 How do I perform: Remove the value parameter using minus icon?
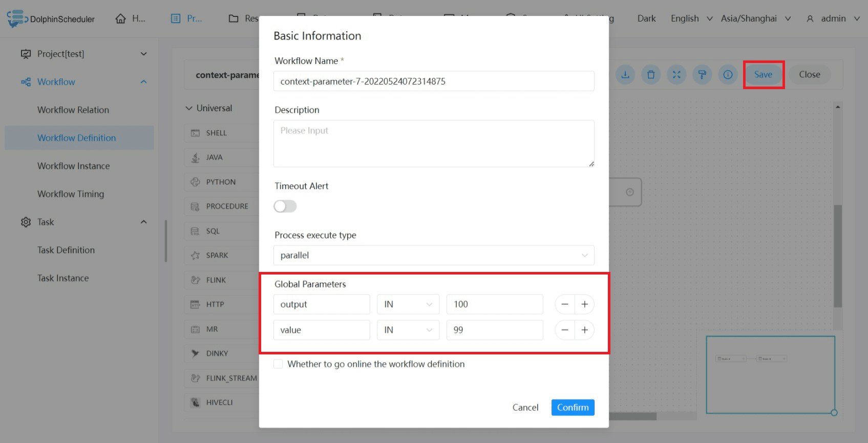click(x=565, y=330)
